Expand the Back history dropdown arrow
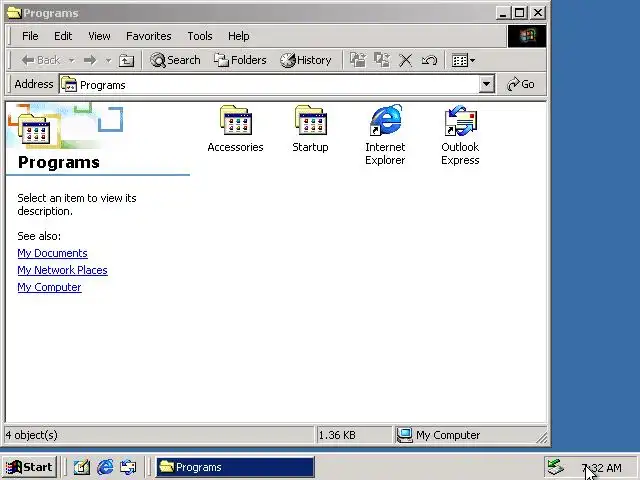 [71, 60]
